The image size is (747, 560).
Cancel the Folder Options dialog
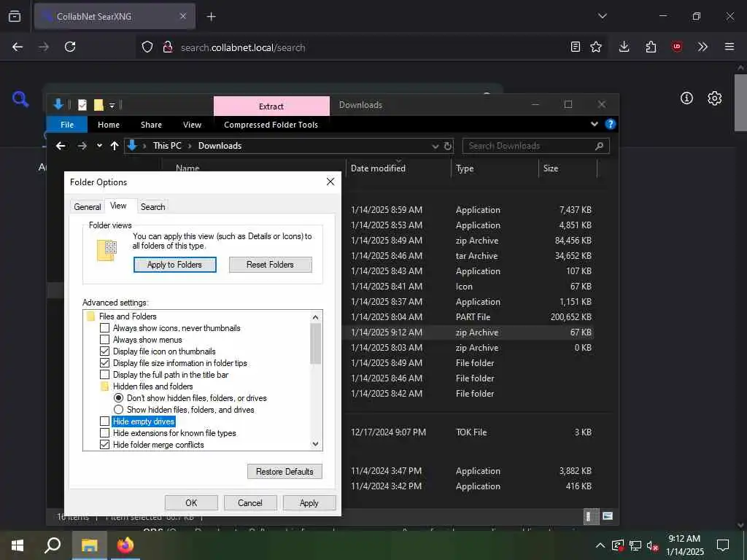pos(250,503)
